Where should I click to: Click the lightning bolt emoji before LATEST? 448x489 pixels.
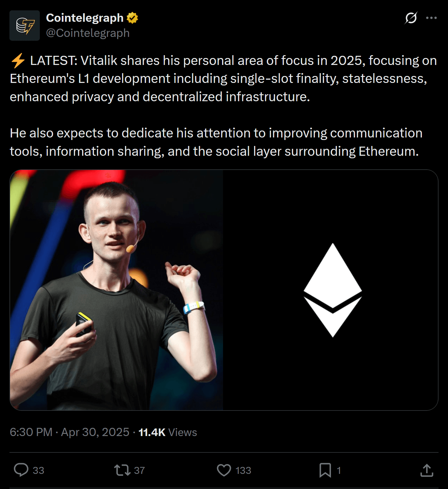18,61
